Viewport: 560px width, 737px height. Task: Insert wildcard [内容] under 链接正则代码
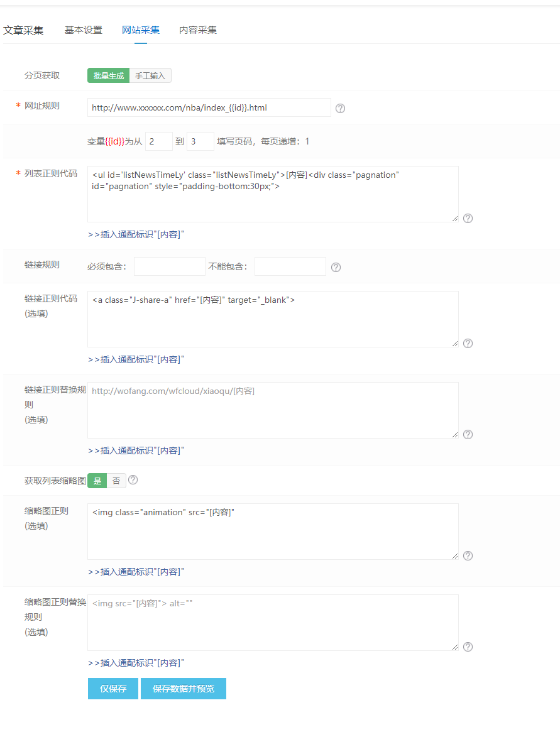coord(136,359)
